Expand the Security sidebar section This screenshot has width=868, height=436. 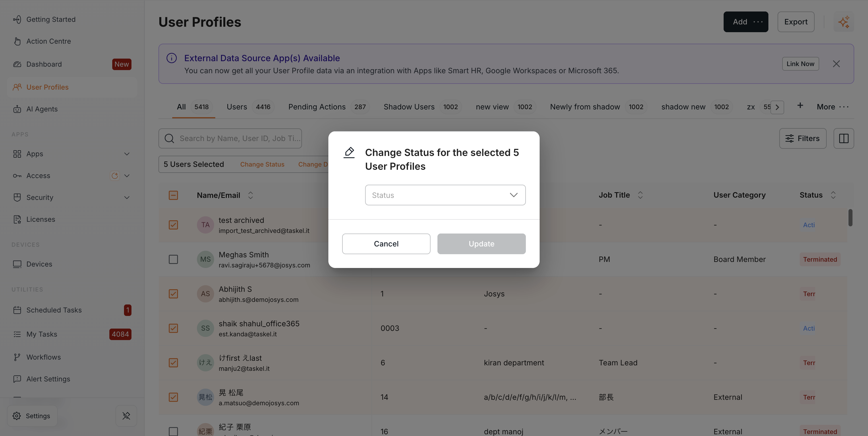pyautogui.click(x=127, y=197)
